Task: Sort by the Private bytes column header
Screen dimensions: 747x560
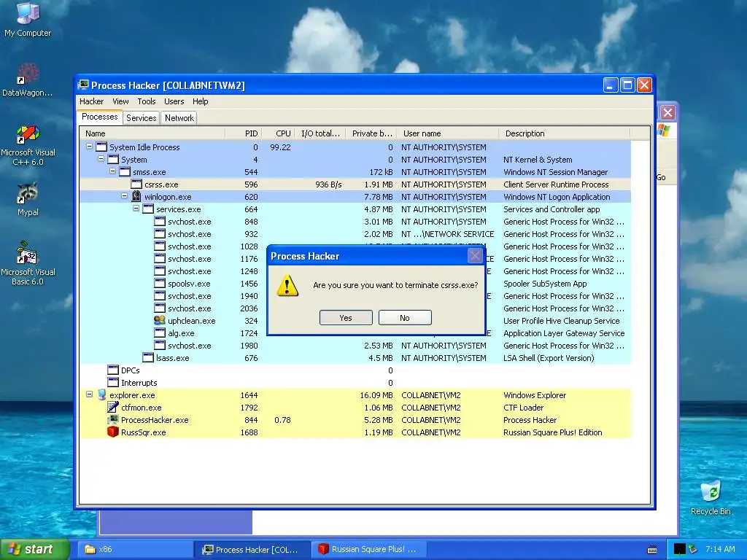Action: tap(371, 133)
